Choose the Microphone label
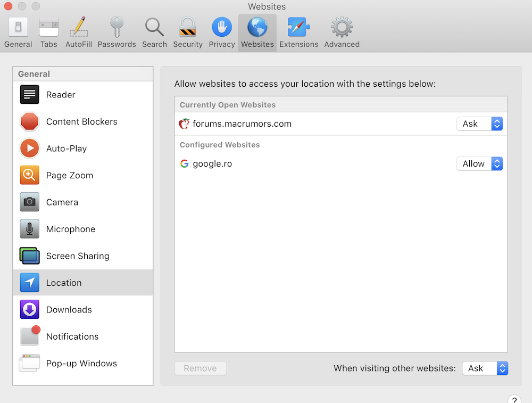 click(x=71, y=229)
